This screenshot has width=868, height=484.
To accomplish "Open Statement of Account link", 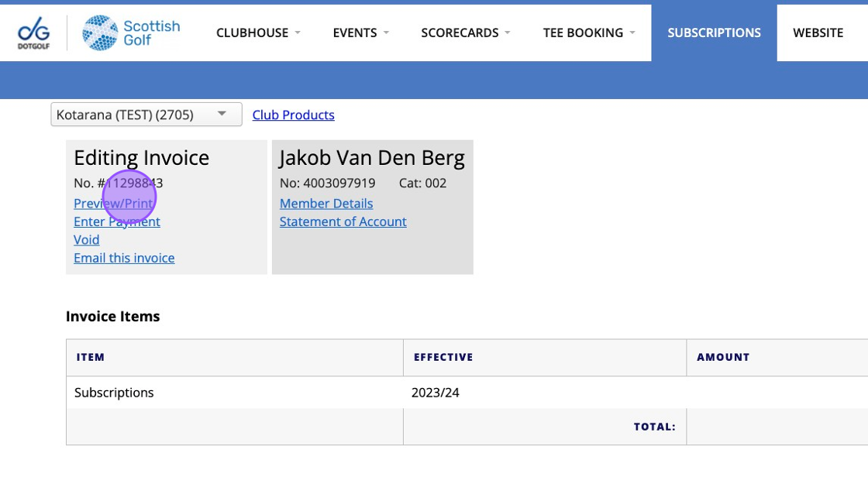I will [x=343, y=221].
